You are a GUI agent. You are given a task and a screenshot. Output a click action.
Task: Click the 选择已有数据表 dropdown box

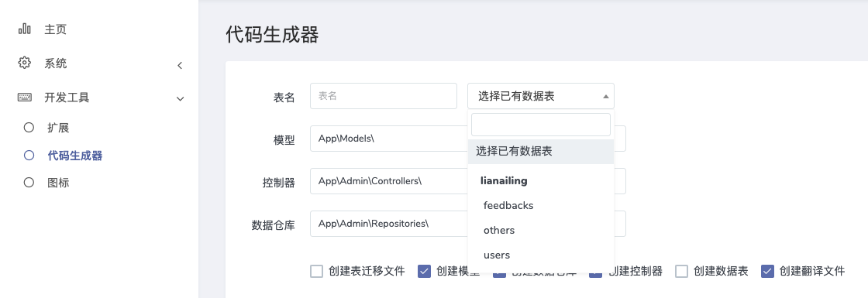541,96
